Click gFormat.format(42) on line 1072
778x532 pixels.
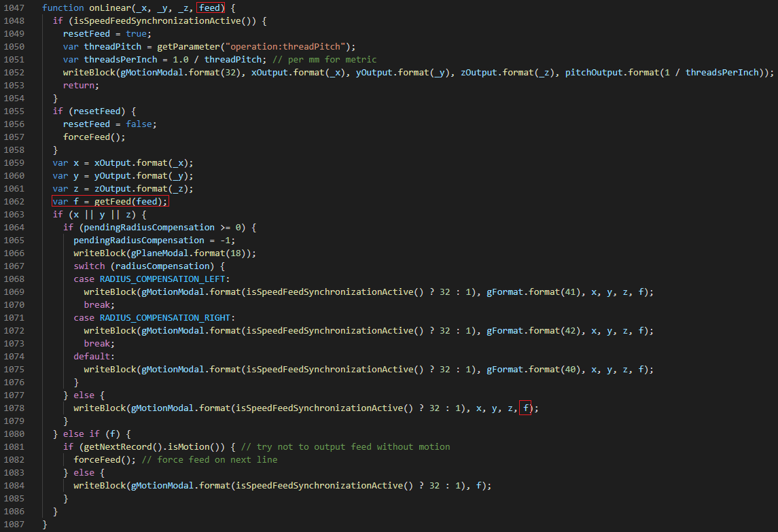tap(533, 330)
